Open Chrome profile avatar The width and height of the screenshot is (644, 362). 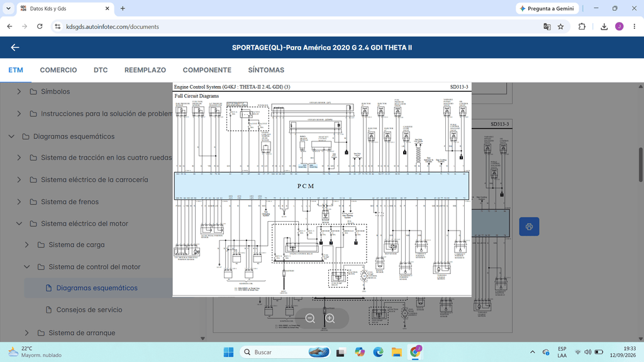click(619, 26)
